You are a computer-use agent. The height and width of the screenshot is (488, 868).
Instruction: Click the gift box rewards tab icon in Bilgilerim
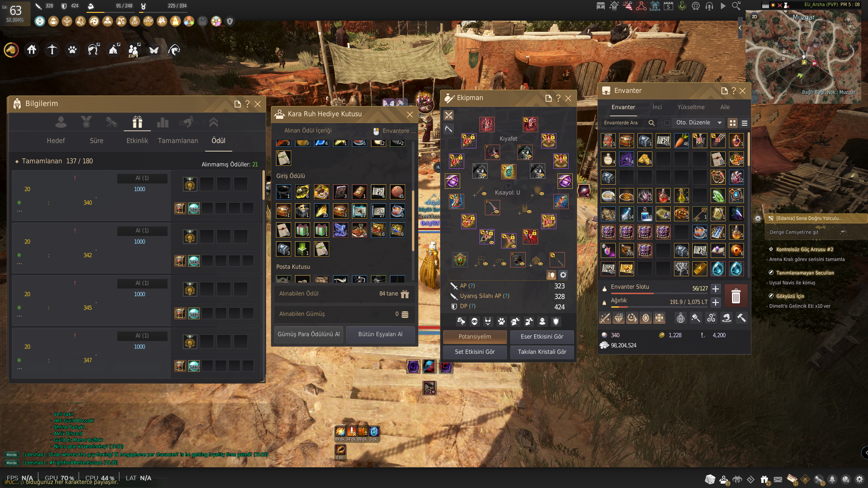pyautogui.click(x=137, y=122)
